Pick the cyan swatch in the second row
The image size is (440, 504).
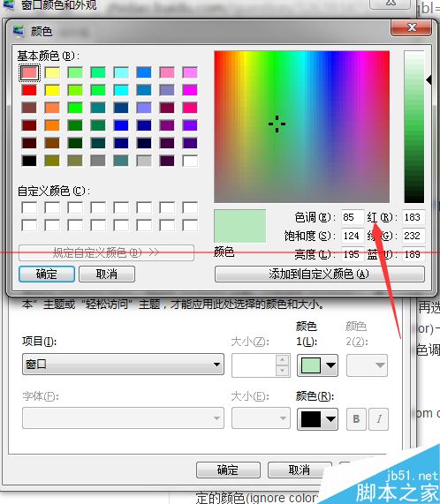121,90
